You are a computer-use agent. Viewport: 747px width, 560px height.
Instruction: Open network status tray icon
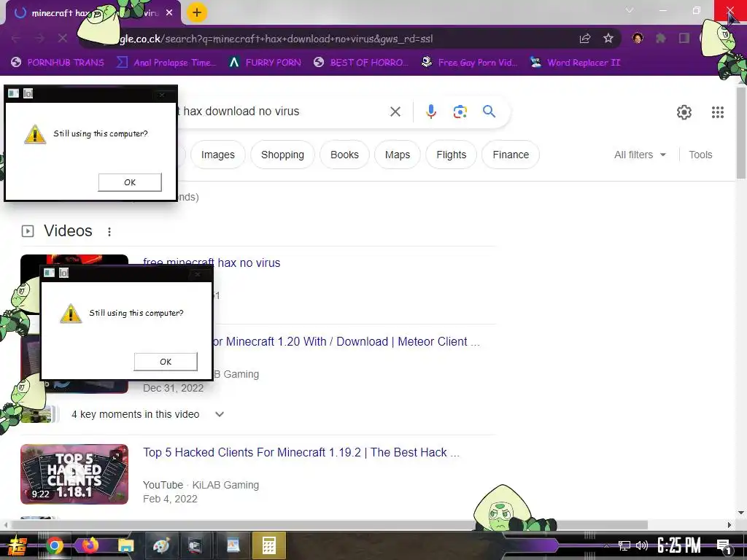coord(624,545)
